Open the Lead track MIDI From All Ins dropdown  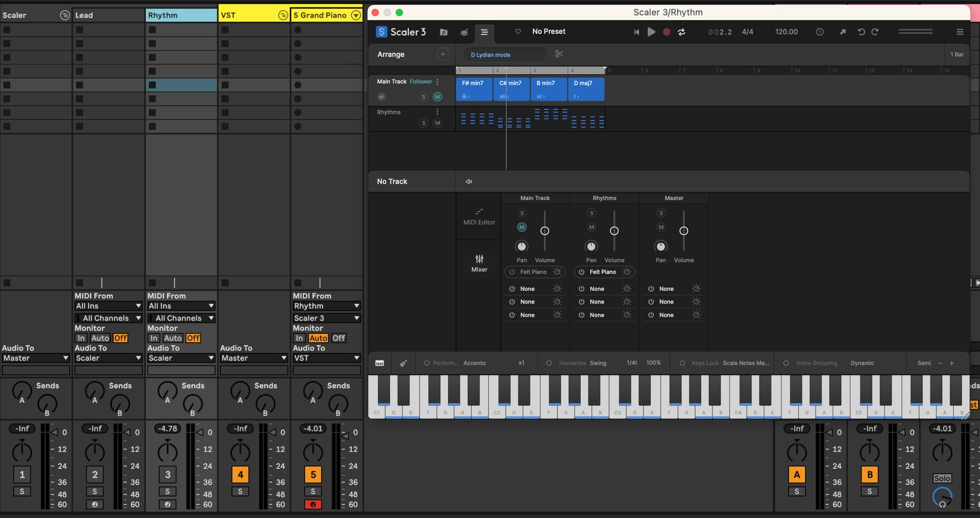pos(109,305)
